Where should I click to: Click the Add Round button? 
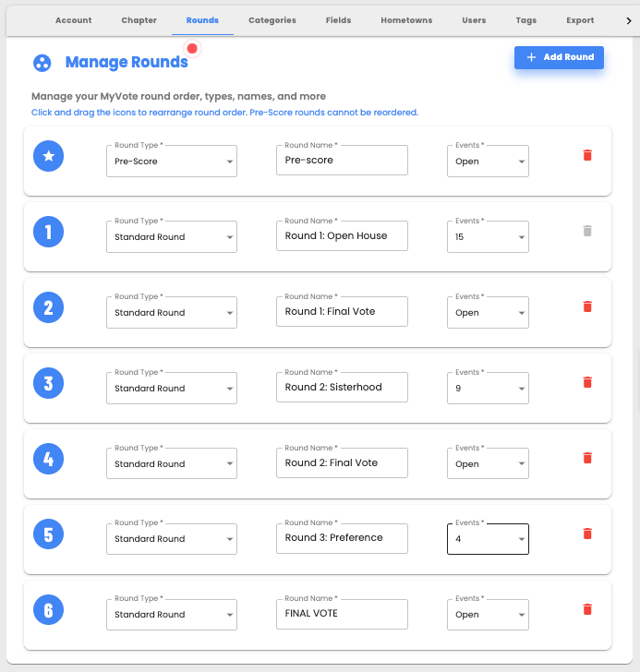tap(559, 57)
